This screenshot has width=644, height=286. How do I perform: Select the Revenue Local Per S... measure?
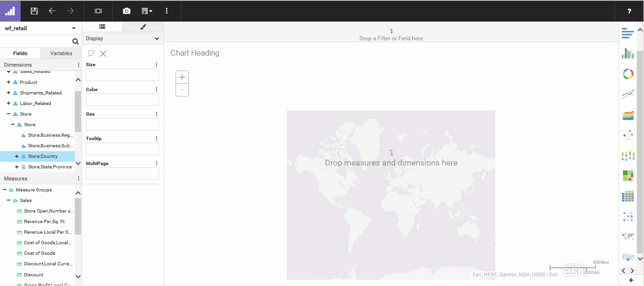coord(48,232)
